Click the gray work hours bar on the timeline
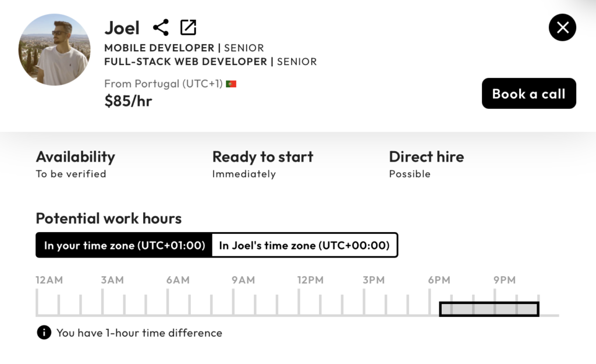596x364 pixels. click(x=489, y=309)
